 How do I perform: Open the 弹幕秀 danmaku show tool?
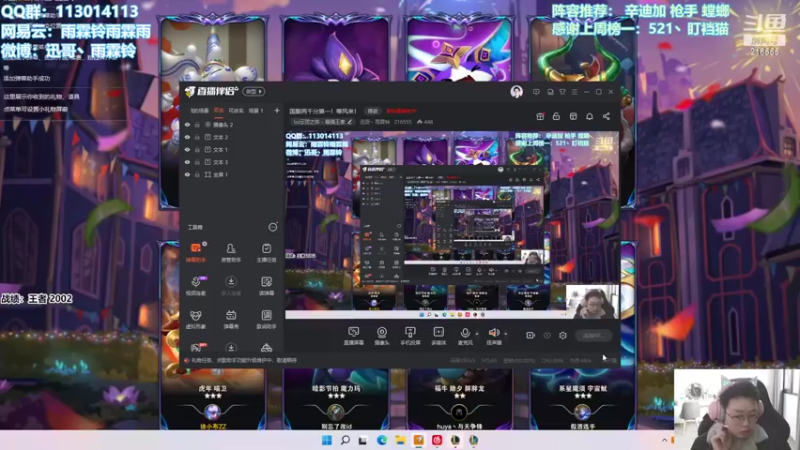pos(231,319)
